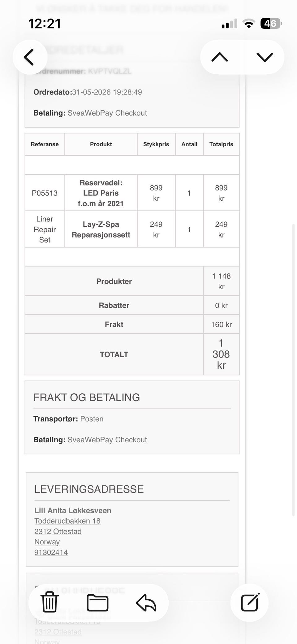
Task: Call phone number 91302414
Action: tap(51, 552)
